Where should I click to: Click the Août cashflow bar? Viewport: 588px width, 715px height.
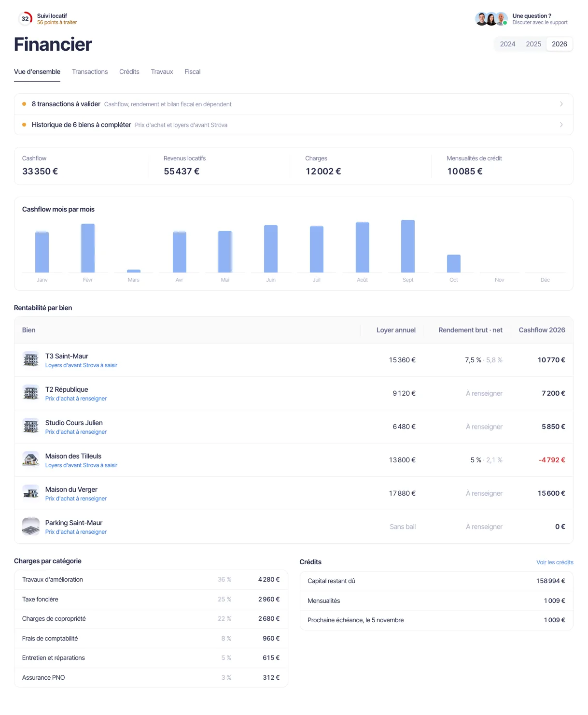pyautogui.click(x=363, y=247)
